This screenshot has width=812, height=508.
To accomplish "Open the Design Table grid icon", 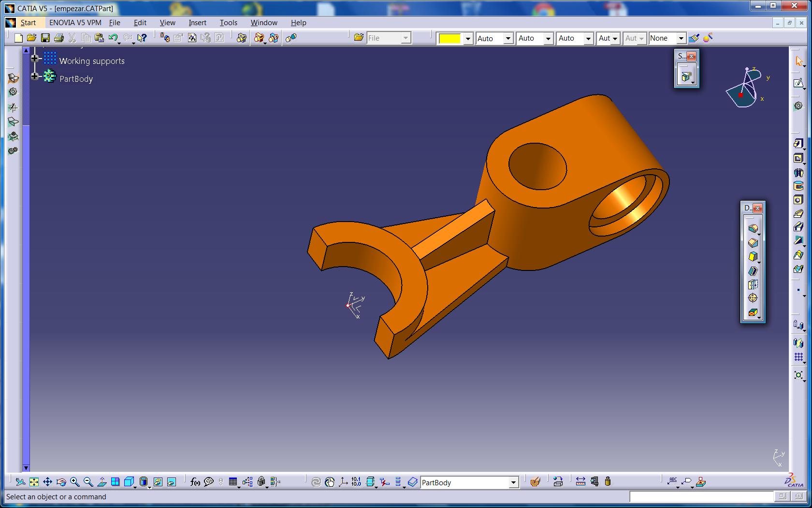I will [233, 482].
